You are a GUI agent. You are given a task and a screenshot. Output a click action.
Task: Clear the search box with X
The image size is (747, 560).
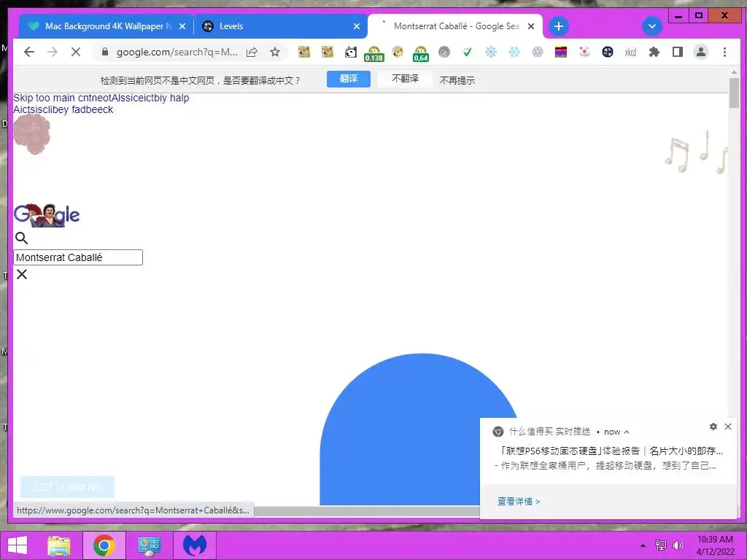click(x=22, y=274)
